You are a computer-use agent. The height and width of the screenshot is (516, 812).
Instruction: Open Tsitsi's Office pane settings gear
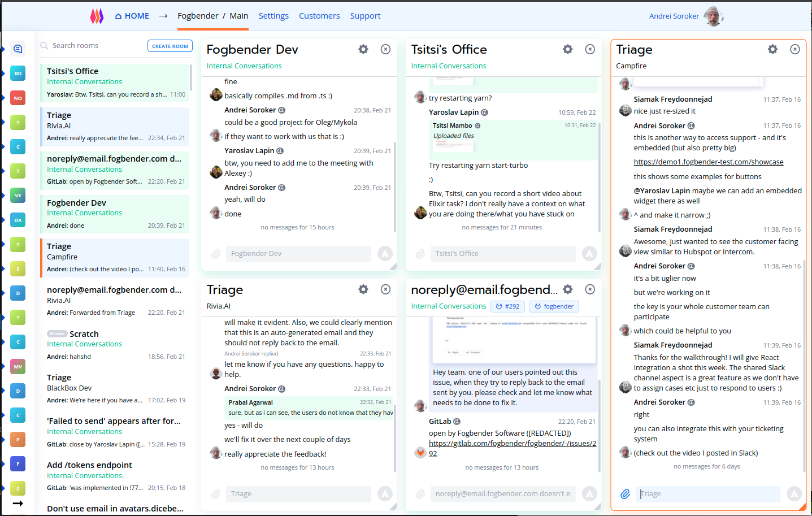point(568,49)
